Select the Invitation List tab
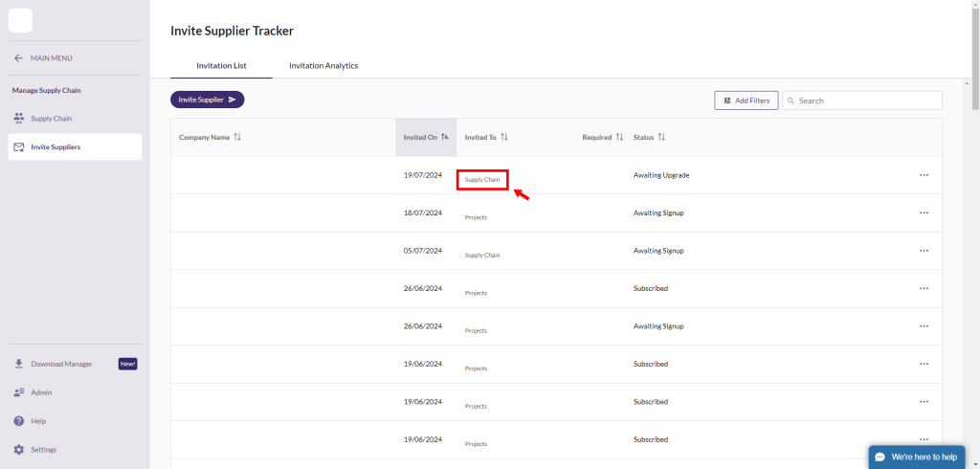 click(x=221, y=66)
